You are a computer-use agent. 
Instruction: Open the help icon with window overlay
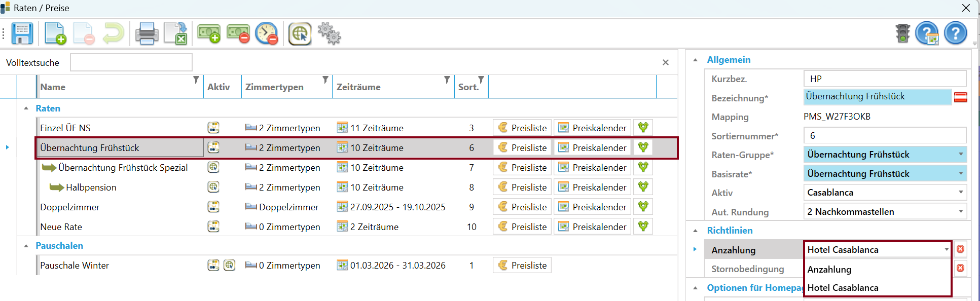point(927,33)
